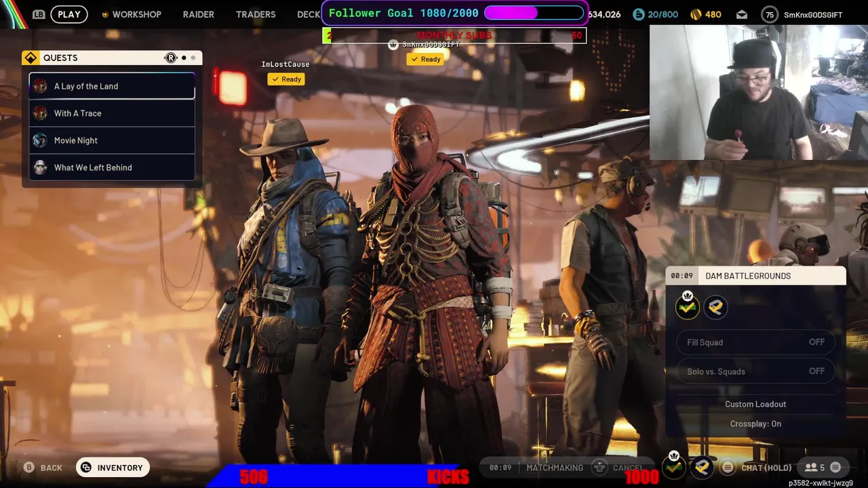
Task: Click the R stick icon in Quests header
Action: (171, 58)
